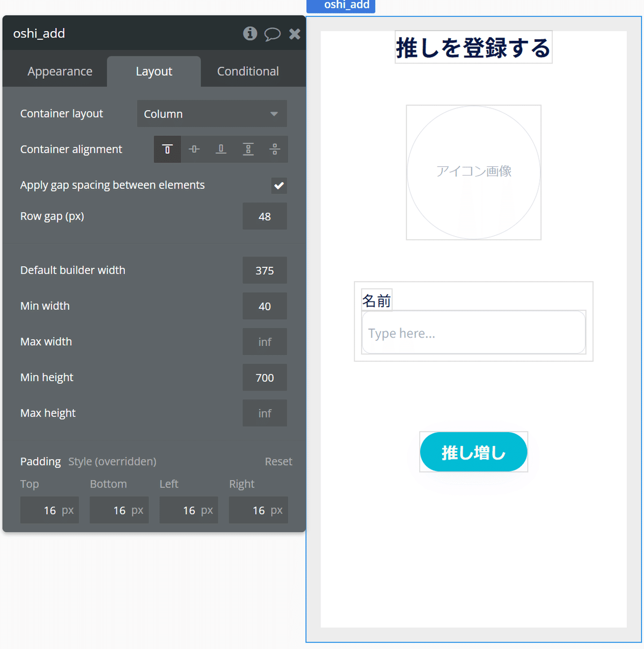This screenshot has height=649, width=644.
Task: Edit the Bottom padding field
Action: (x=119, y=510)
